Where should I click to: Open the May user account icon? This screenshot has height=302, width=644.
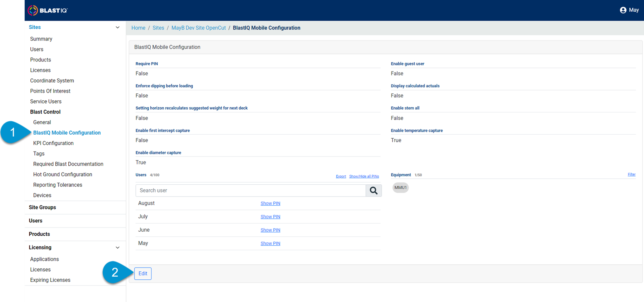pyautogui.click(x=623, y=10)
